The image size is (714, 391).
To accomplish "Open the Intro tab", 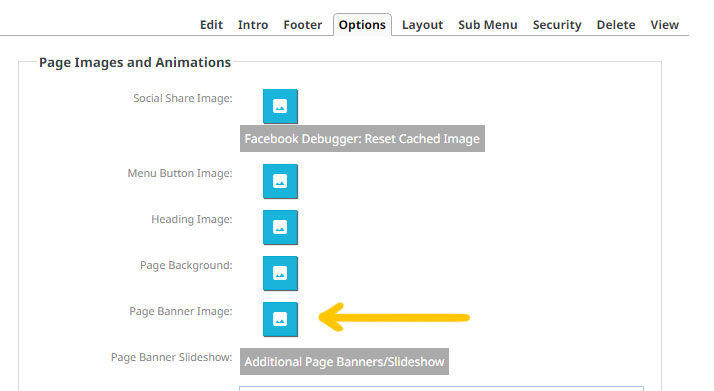I will (253, 25).
